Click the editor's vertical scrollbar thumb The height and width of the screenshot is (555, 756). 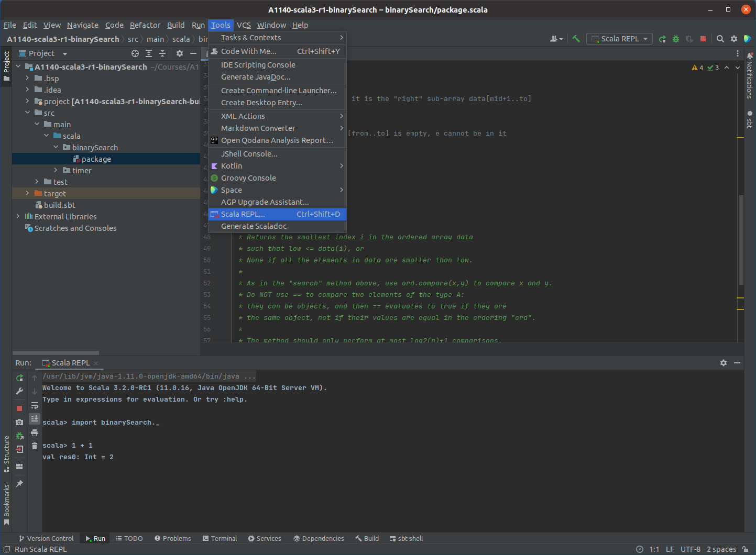[x=741, y=239]
